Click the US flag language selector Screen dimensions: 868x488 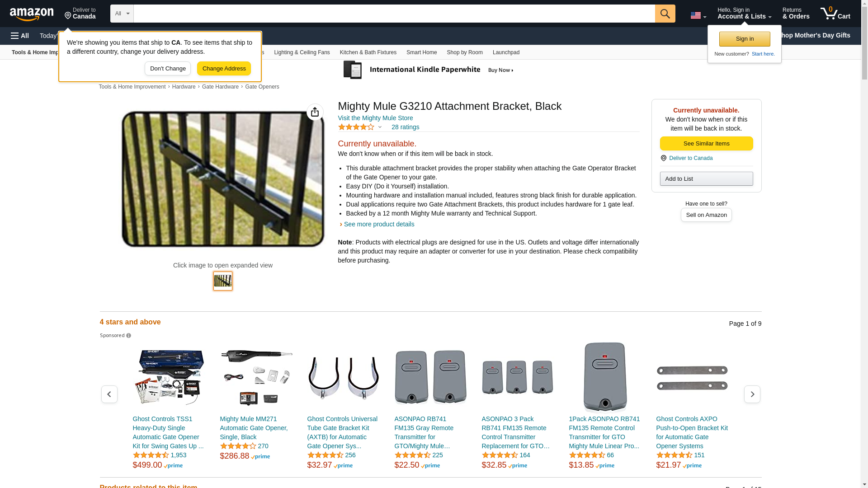click(698, 16)
